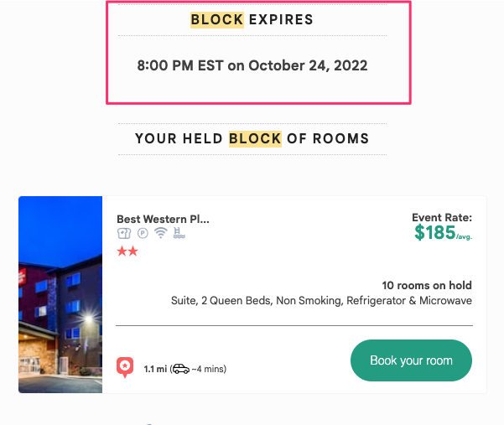Click the hotel exterior photo thumbnail
This screenshot has width=504, height=425.
(60, 294)
